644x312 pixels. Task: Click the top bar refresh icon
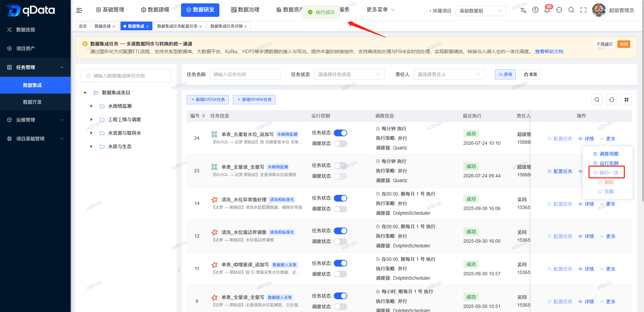click(x=559, y=10)
